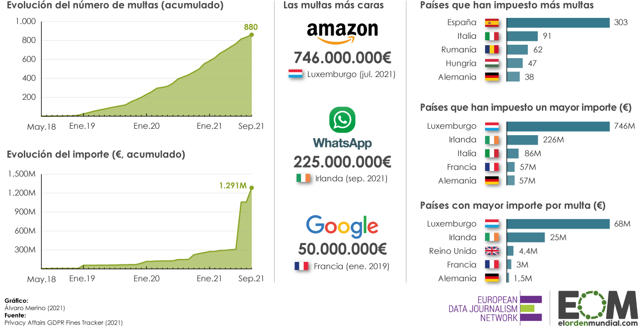Click Irlanda's 25M per-fine bar
The width and height of the screenshot is (644, 330).
(x=526, y=238)
